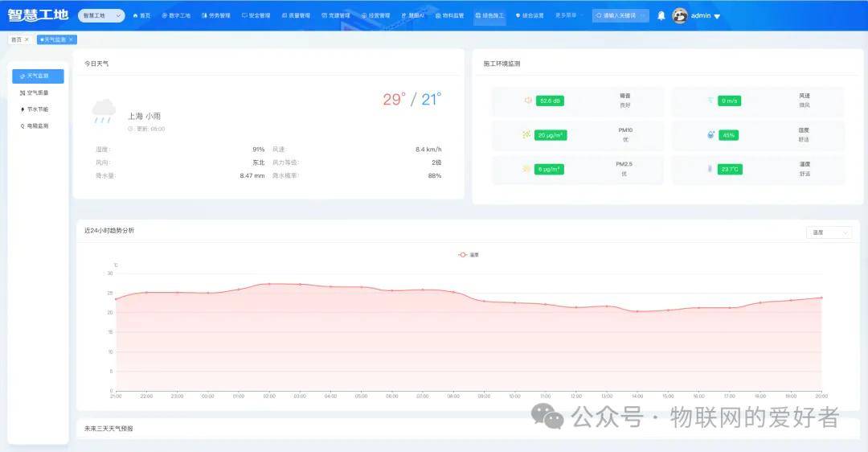The height and width of the screenshot is (452, 868).
Task: Open 质量管理 menu in top navigation
Action: (296, 15)
